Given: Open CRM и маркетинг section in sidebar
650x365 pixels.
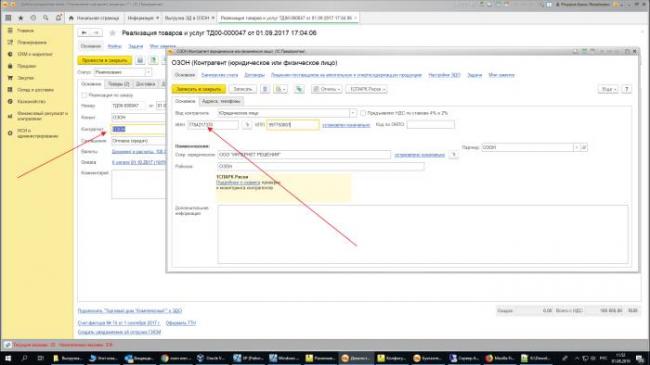Looking at the screenshot, I should coord(35,54).
